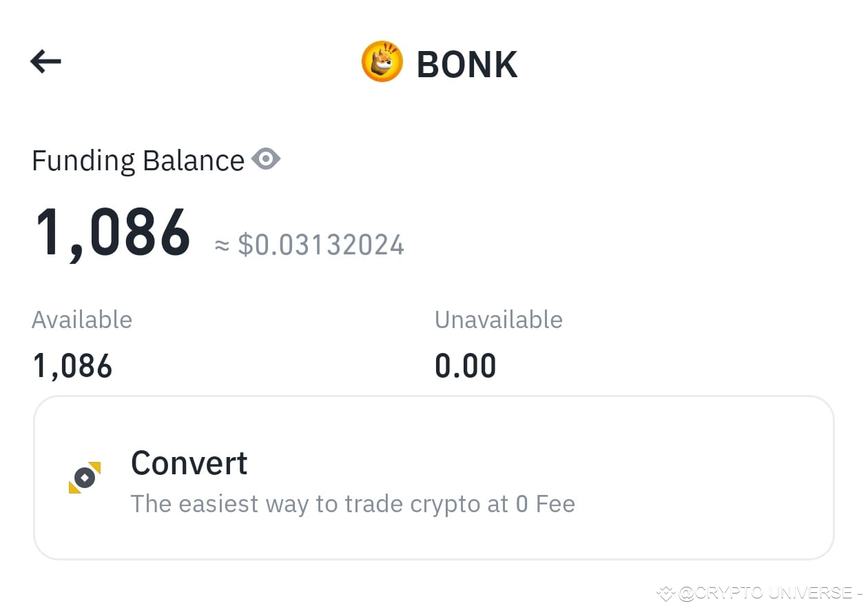This screenshot has height=608, width=868.
Task: Tap the arrow at top left to go back
Action: point(45,61)
